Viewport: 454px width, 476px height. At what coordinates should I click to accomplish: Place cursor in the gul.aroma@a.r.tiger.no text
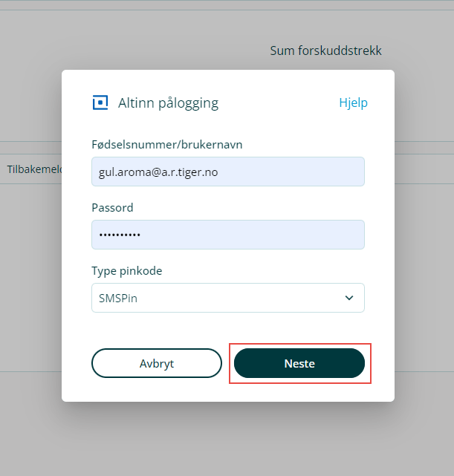click(158, 172)
